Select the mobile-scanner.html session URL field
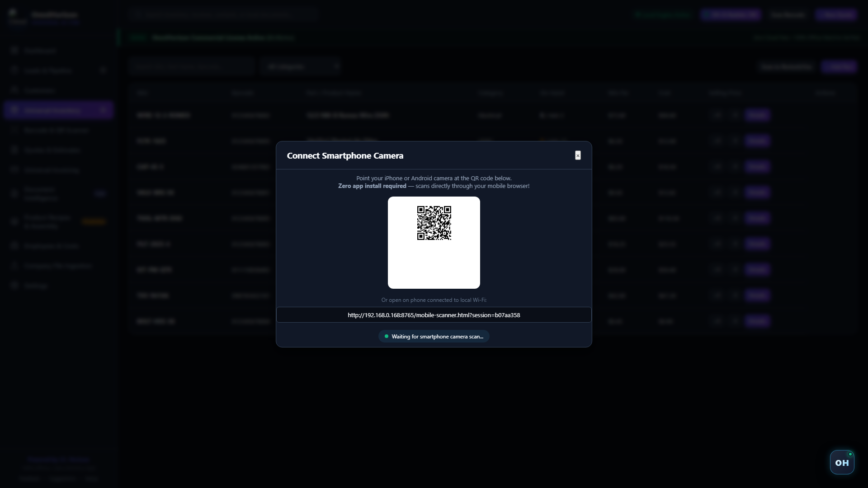This screenshot has height=488, width=868. coord(434,315)
